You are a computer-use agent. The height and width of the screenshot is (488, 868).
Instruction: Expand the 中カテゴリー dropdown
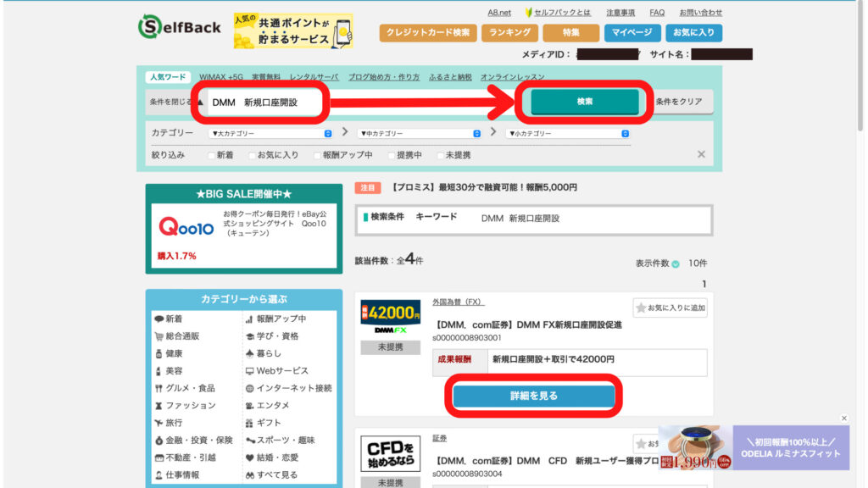pyautogui.click(x=420, y=133)
